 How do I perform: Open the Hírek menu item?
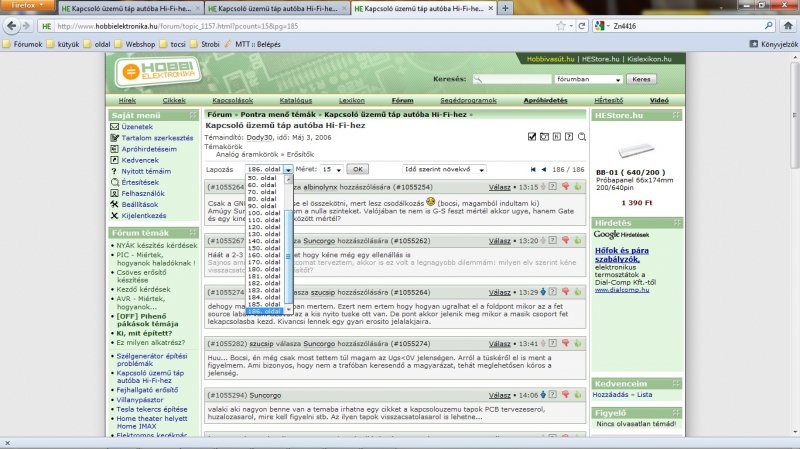pos(127,101)
